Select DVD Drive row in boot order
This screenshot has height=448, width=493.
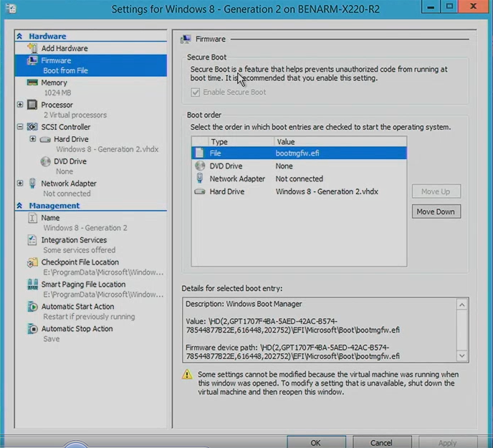click(299, 166)
